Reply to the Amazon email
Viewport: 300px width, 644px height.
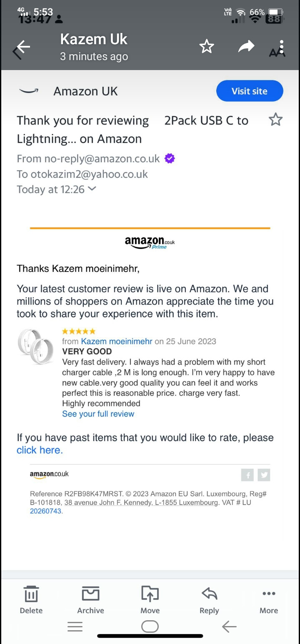click(209, 599)
